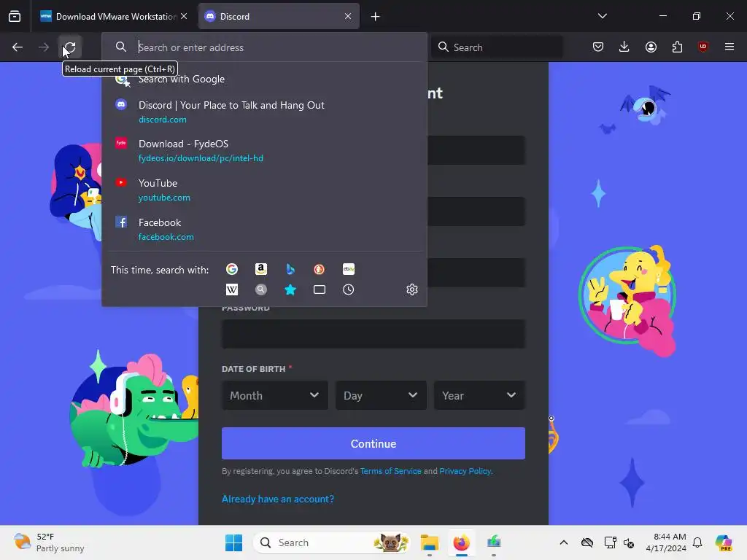Search this time with Wikipedia
747x560 pixels.
232,289
